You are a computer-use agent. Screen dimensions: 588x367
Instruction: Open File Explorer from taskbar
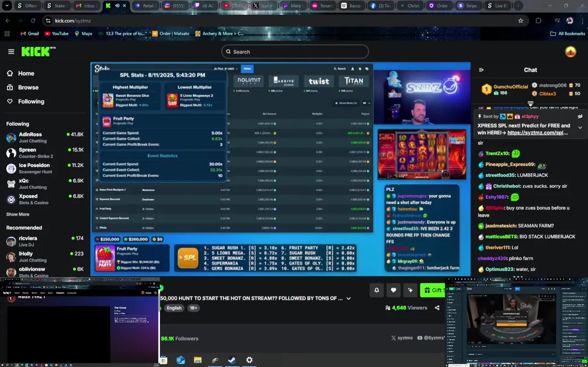(198, 360)
